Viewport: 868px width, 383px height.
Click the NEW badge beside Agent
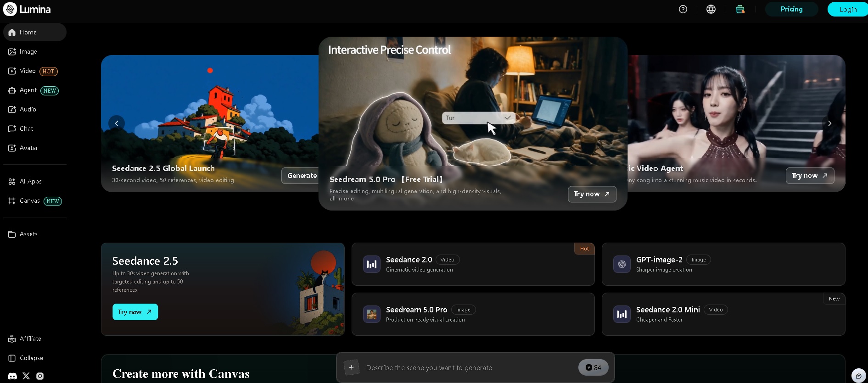(x=50, y=90)
